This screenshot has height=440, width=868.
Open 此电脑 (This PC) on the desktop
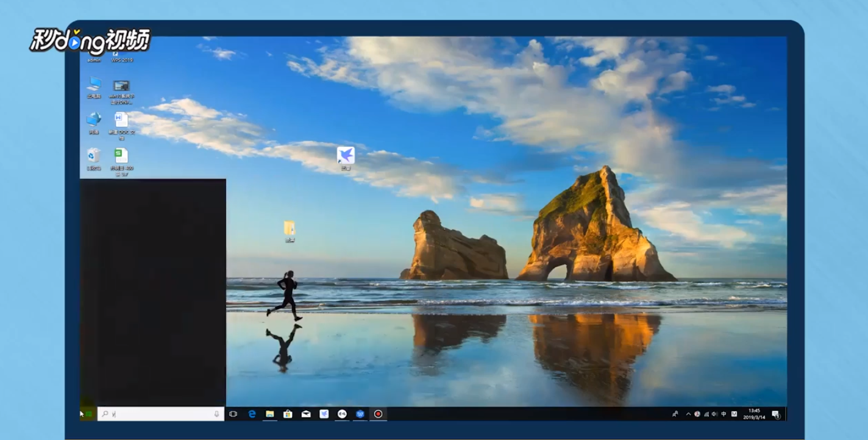(x=94, y=85)
